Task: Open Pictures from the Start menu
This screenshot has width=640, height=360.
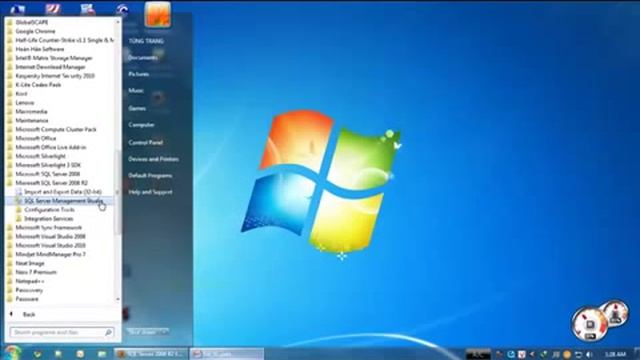Action: pyautogui.click(x=139, y=74)
